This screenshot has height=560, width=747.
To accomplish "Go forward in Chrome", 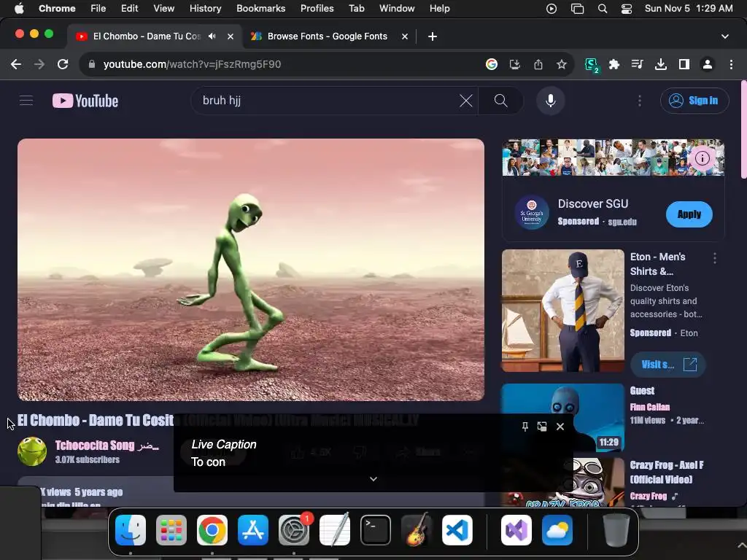I will (39, 64).
